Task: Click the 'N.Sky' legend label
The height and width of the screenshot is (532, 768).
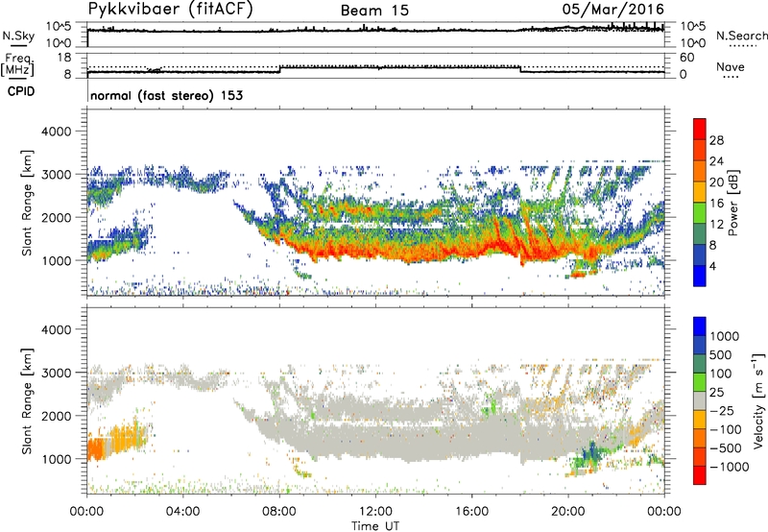Action: pyautogui.click(x=18, y=36)
